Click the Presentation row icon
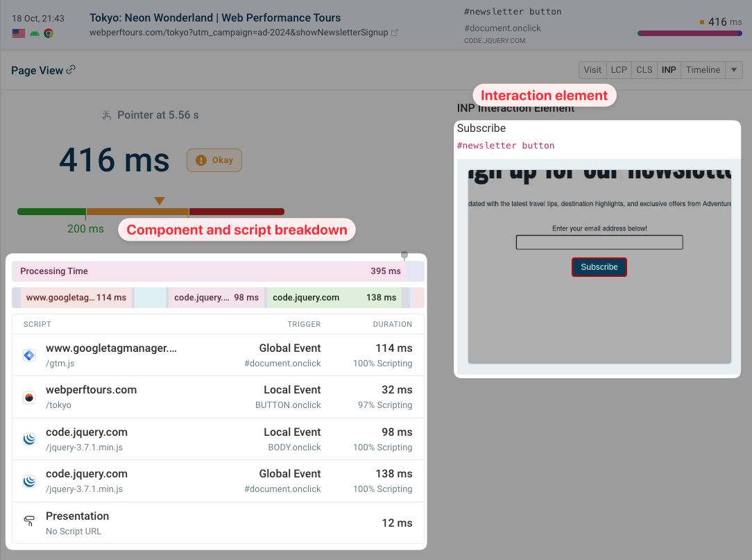The width and height of the screenshot is (752, 560). point(28,521)
